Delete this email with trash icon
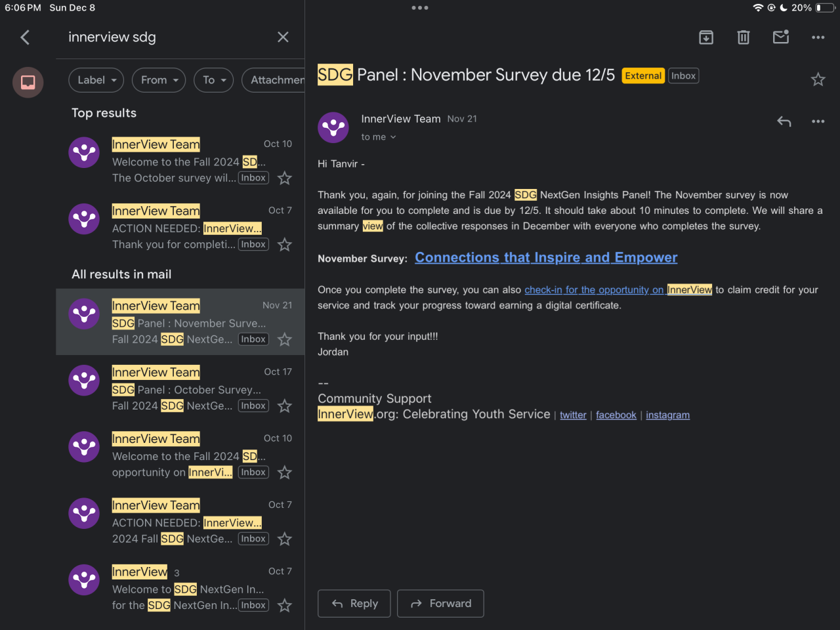Image resolution: width=840 pixels, height=630 pixels. (744, 37)
